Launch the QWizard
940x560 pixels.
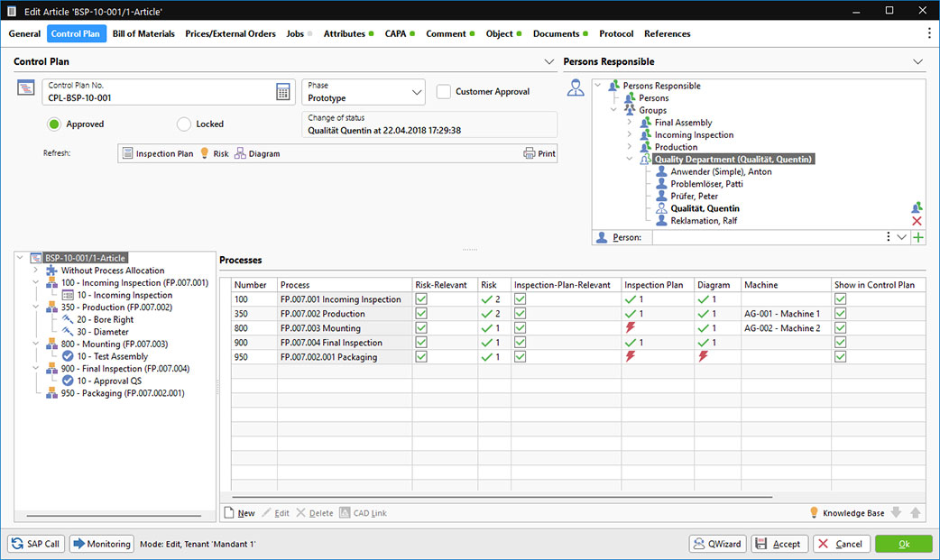716,544
